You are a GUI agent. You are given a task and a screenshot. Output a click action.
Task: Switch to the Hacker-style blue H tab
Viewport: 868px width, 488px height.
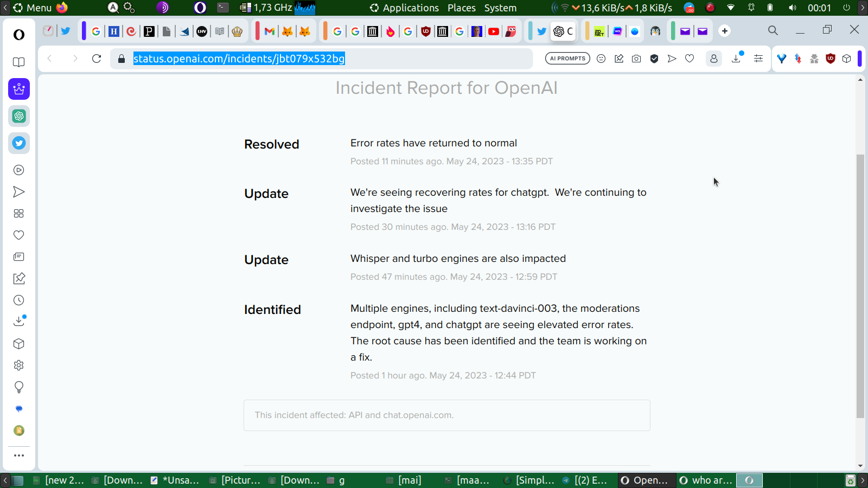pos(114,31)
